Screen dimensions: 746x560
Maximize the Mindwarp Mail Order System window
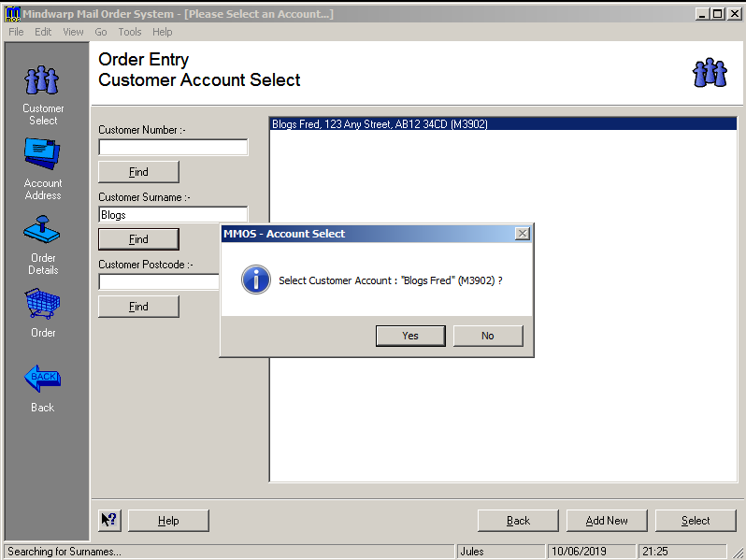pos(717,14)
